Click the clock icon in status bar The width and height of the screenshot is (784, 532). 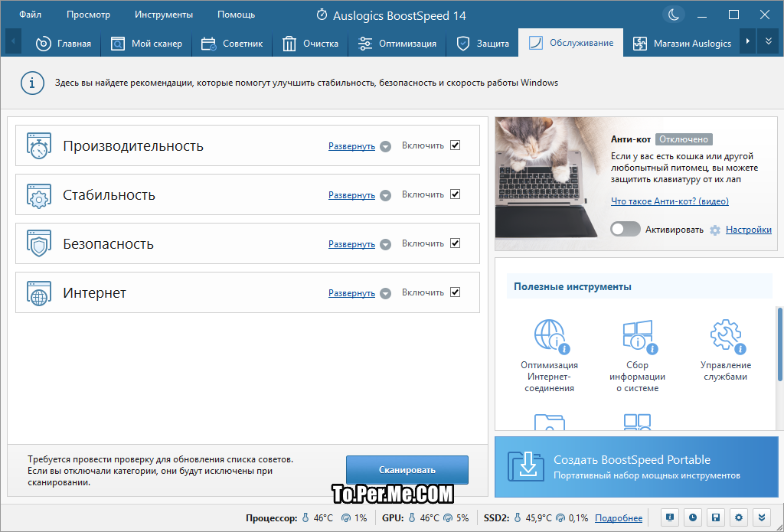[692, 517]
